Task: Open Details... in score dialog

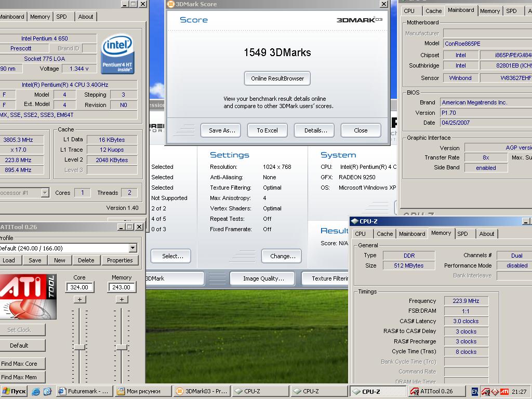Action: (315, 130)
